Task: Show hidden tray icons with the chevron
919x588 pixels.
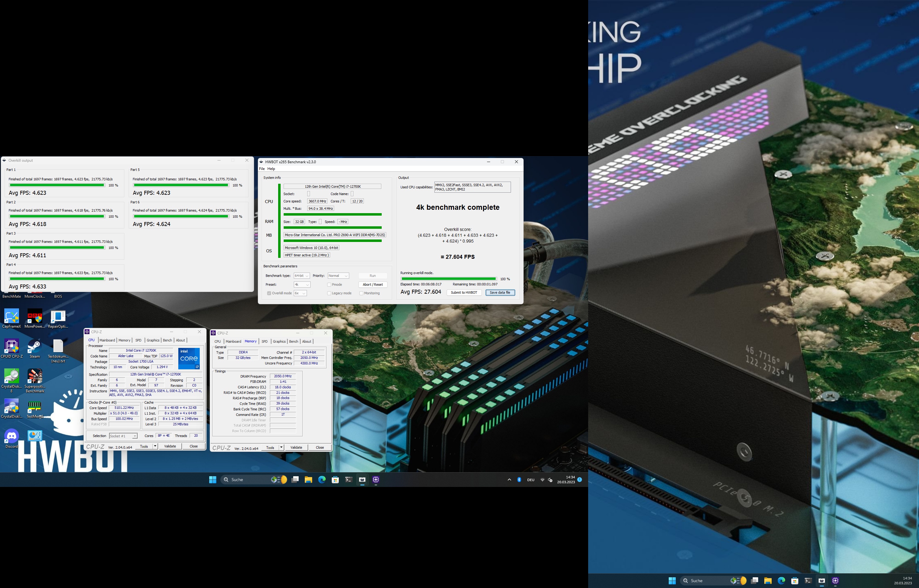Action: point(509,480)
